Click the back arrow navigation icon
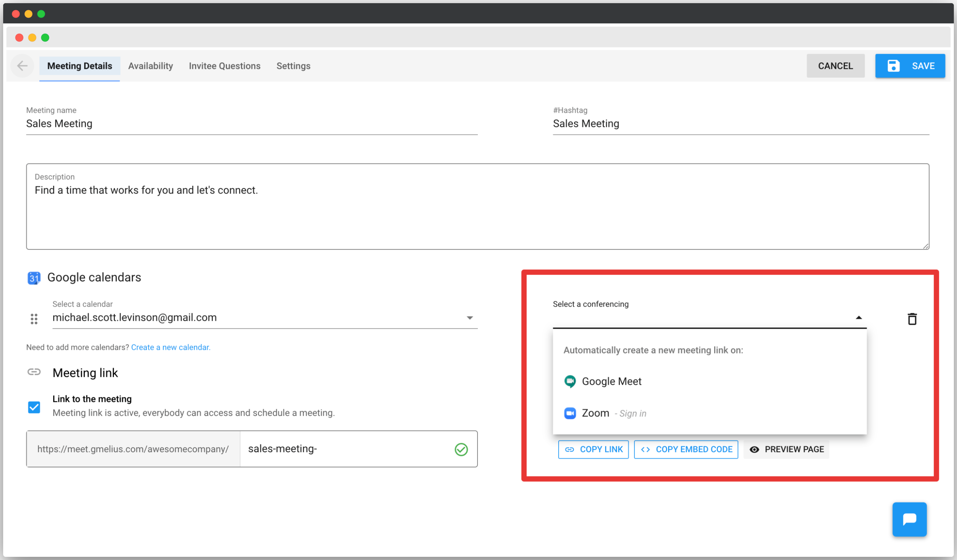 pos(22,65)
